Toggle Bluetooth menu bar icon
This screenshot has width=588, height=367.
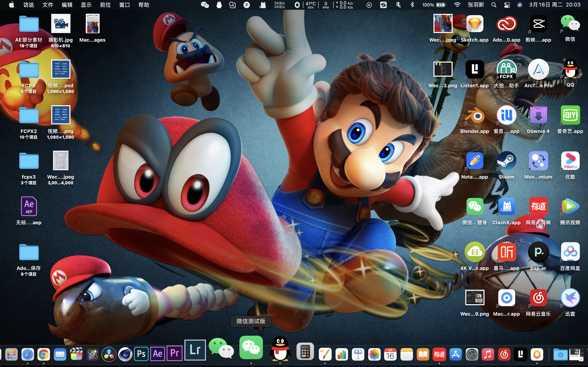[x=412, y=5]
